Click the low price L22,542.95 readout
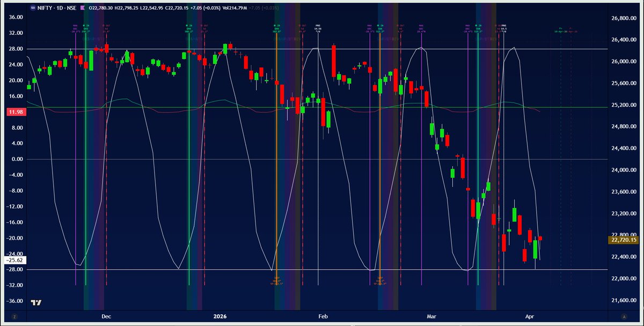 point(151,8)
